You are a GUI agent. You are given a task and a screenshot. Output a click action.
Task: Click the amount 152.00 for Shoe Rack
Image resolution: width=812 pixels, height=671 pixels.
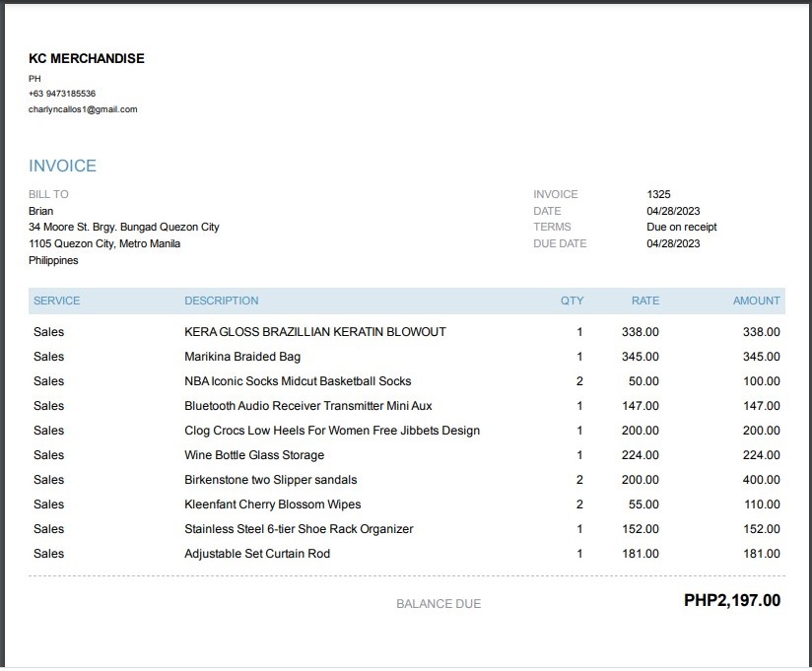coord(761,529)
